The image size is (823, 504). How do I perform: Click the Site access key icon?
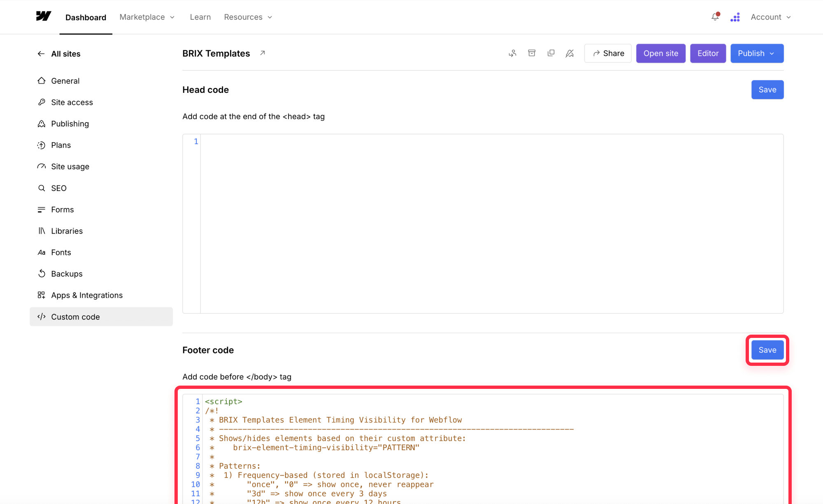[42, 102]
